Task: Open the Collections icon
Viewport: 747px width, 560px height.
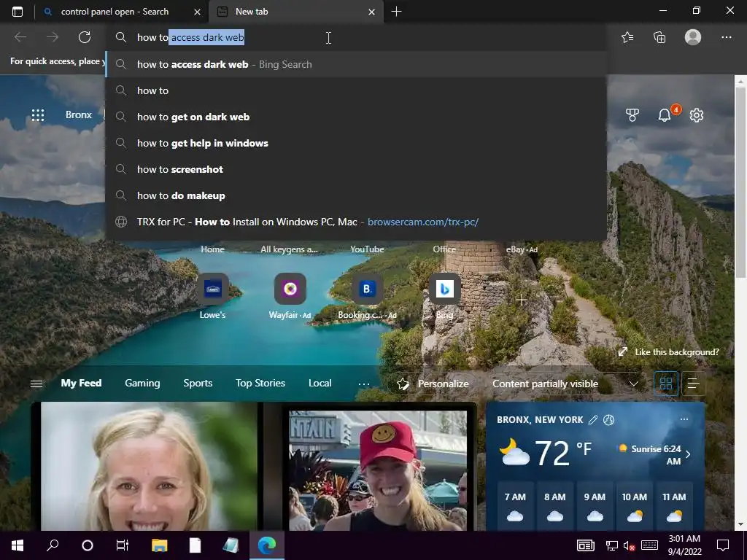Action: tap(659, 37)
